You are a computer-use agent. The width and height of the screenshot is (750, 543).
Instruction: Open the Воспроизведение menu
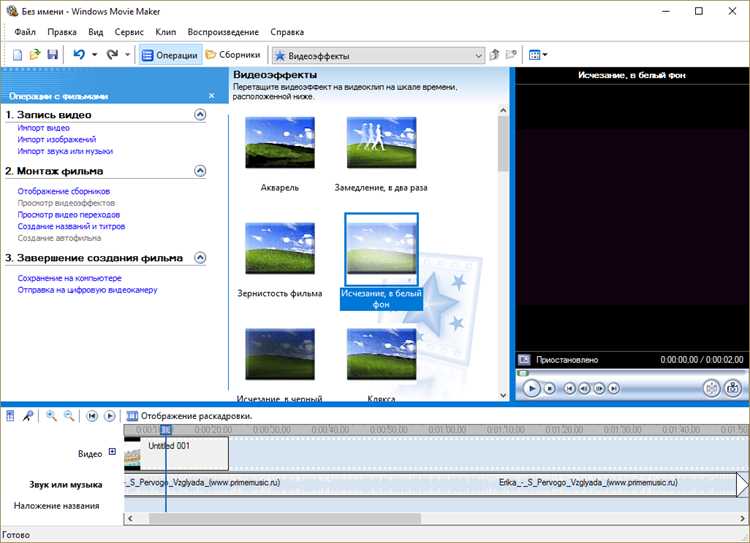pos(223,32)
